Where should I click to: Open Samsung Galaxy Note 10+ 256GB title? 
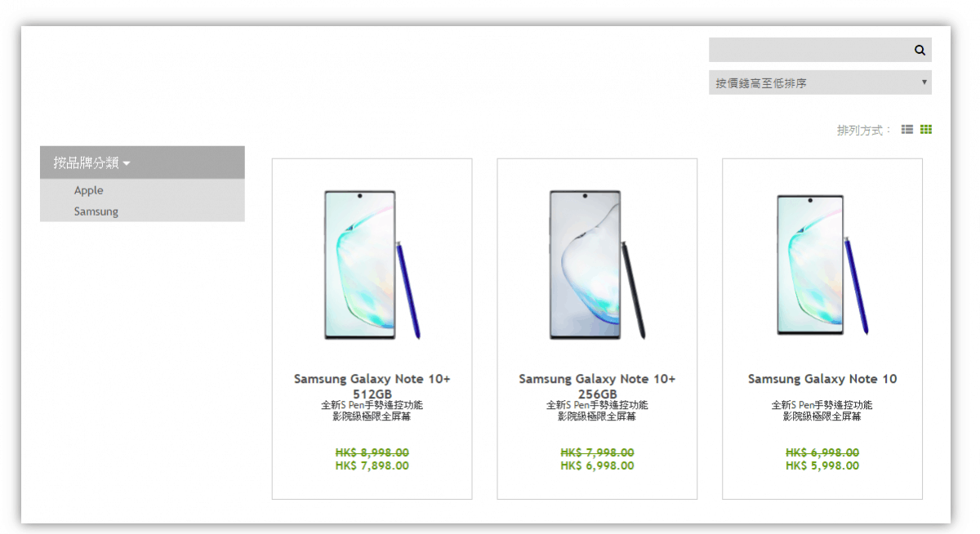pyautogui.click(x=597, y=386)
